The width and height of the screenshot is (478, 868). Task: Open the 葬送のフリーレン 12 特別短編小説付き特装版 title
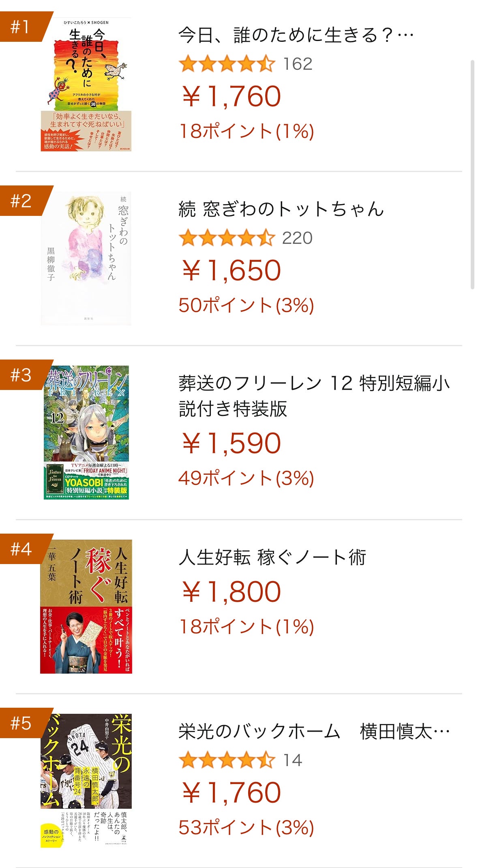[x=314, y=396]
